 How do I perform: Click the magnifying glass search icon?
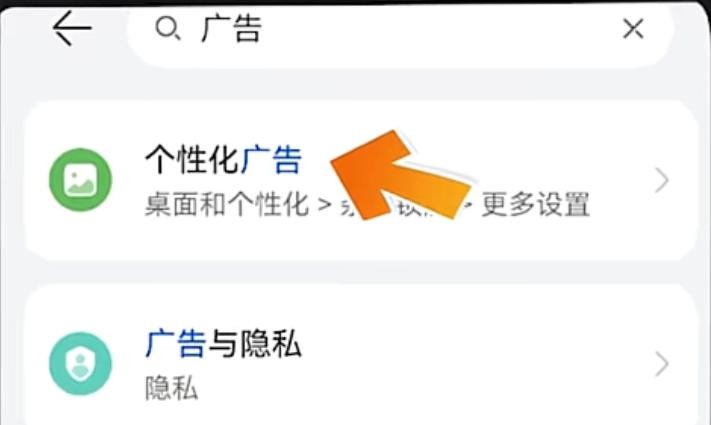[168, 29]
